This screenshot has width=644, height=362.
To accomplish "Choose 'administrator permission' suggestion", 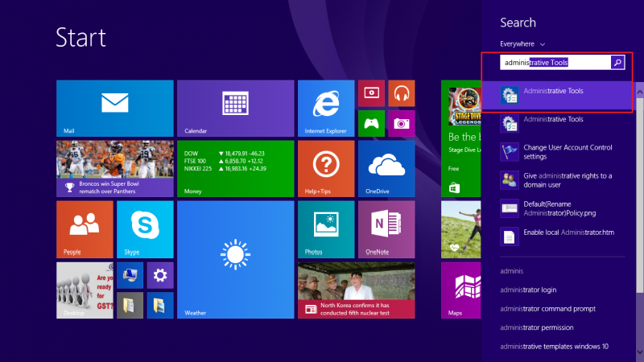I will 537,327.
